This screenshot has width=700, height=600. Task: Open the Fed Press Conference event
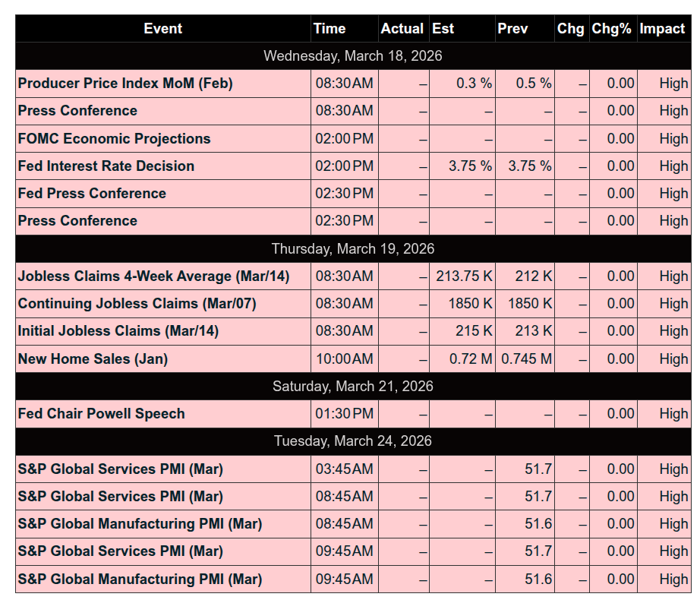[x=92, y=194]
